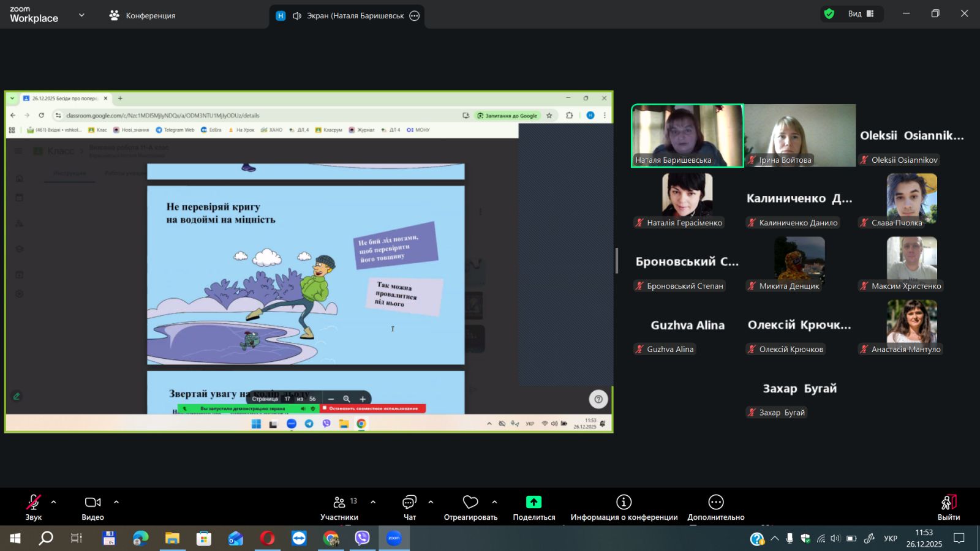The image size is (980, 551).
Task: Open conference information icon
Action: (624, 502)
